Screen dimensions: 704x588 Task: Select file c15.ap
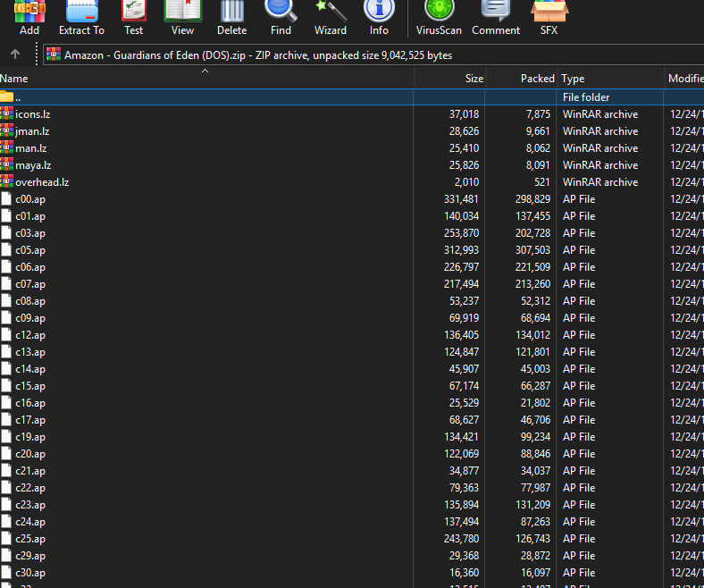point(30,386)
